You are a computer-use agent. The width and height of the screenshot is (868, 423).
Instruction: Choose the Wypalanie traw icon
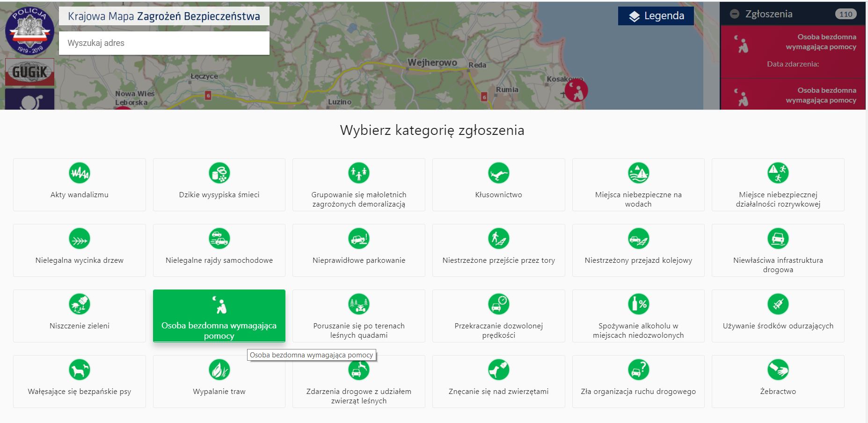(219, 370)
